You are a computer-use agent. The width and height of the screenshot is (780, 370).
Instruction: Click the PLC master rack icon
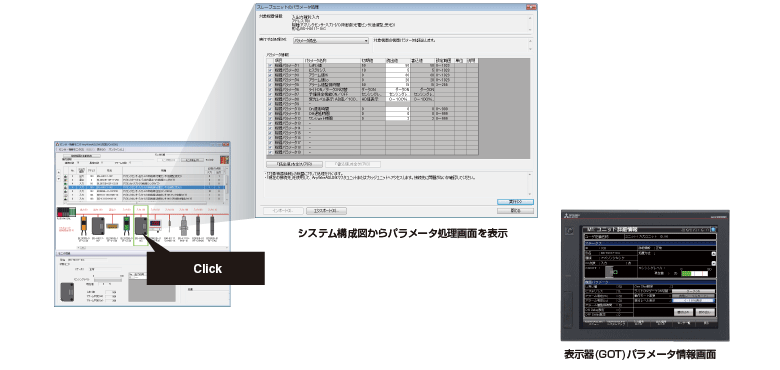[67, 212]
